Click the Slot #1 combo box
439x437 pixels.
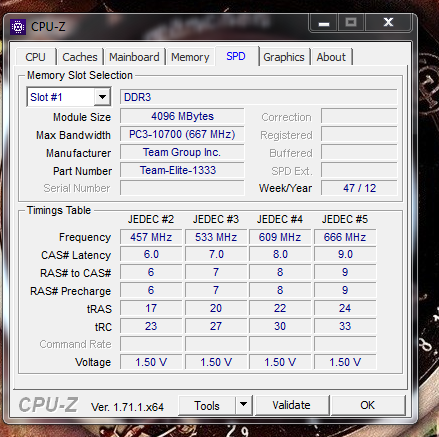coord(69,97)
